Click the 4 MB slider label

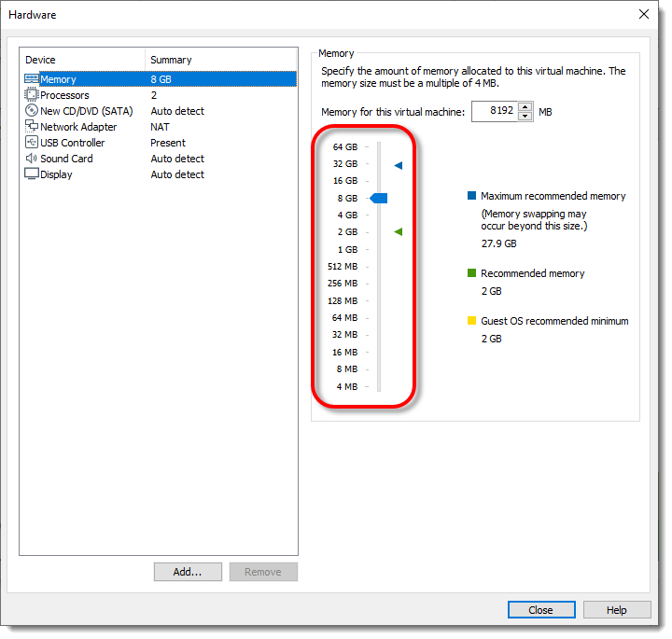click(x=346, y=387)
